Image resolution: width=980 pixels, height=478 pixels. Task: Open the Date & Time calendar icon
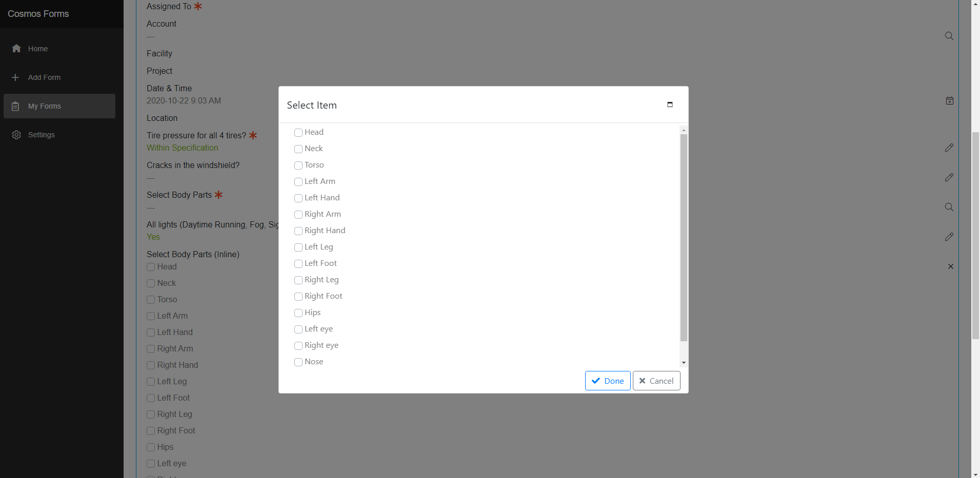coord(950,101)
